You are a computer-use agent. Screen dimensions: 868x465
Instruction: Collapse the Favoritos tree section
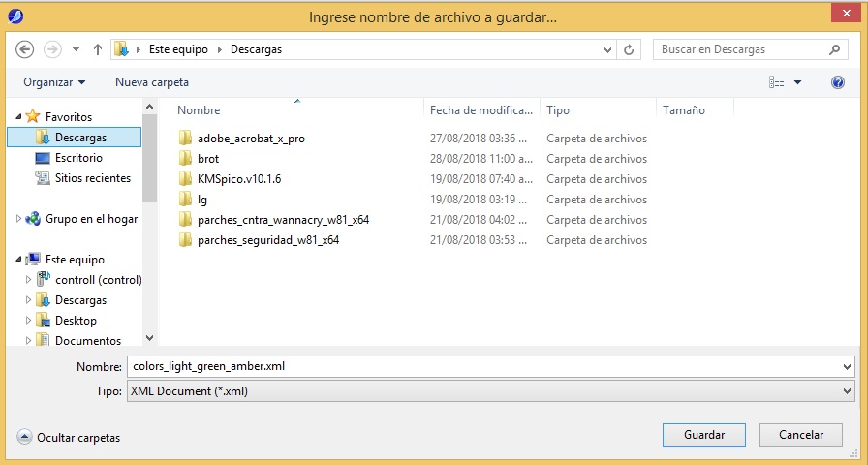18,116
